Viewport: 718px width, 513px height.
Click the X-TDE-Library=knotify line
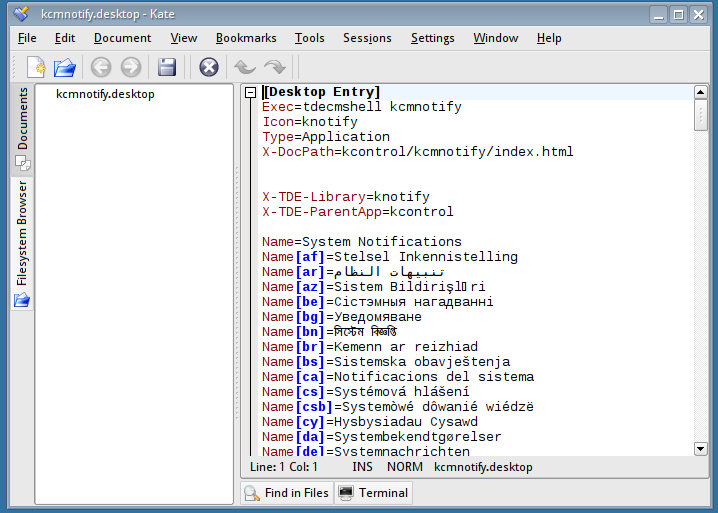pos(346,196)
